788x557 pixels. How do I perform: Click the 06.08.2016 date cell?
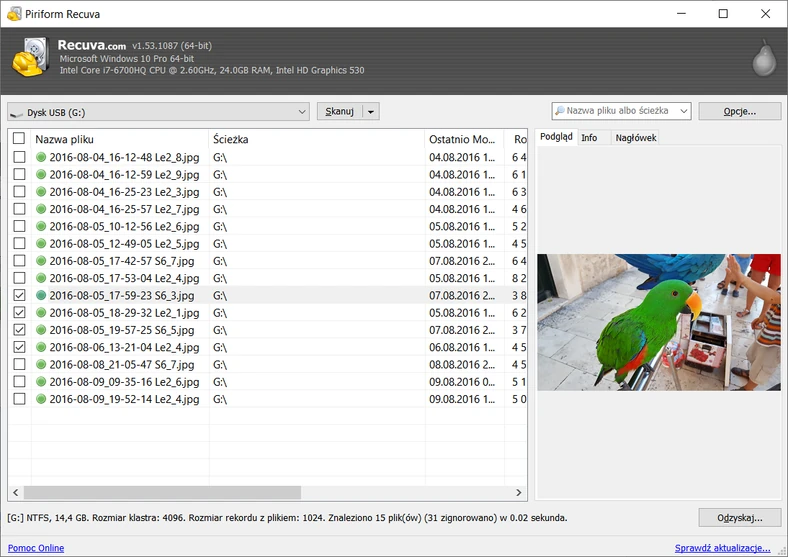tap(461, 347)
